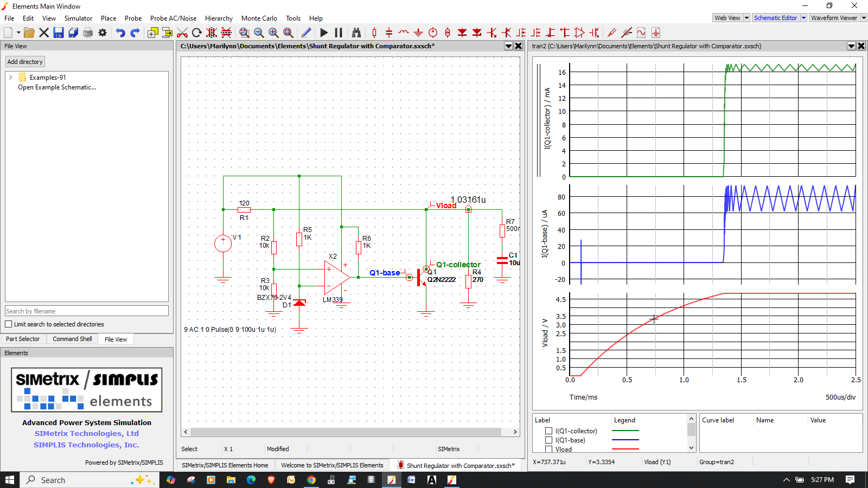Undo the last schematic edit
This screenshot has width=868, height=488.
(120, 33)
